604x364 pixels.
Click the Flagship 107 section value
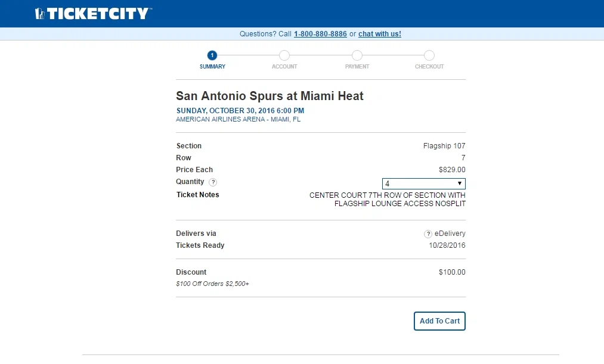coord(444,146)
